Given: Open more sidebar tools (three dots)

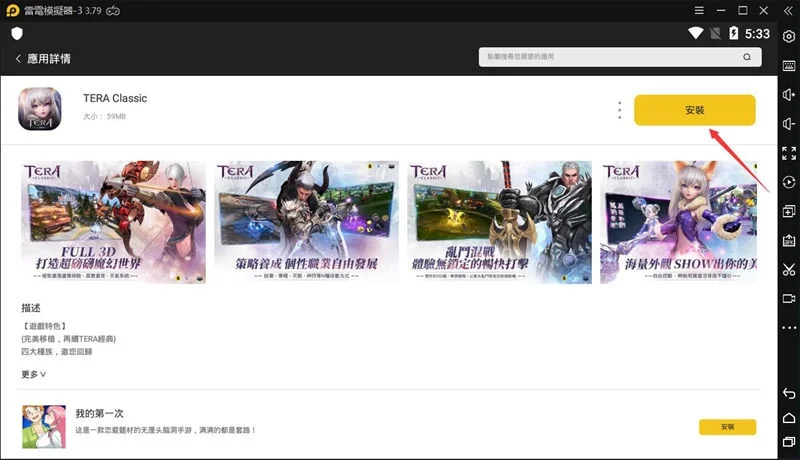Looking at the screenshot, I should pyautogui.click(x=789, y=327).
